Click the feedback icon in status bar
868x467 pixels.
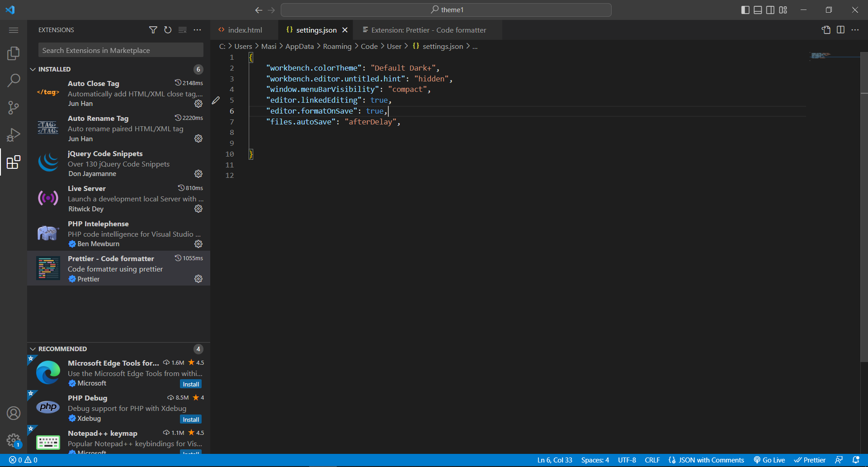(x=839, y=460)
